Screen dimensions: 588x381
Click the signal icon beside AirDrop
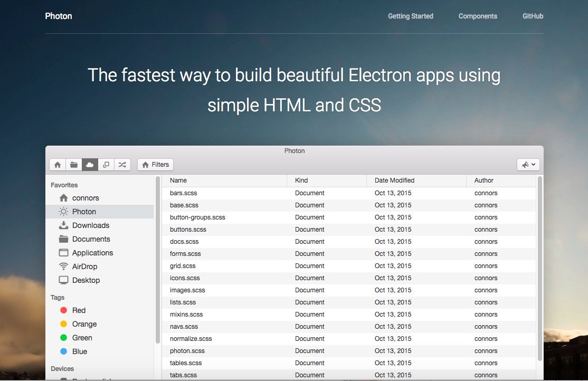click(64, 266)
